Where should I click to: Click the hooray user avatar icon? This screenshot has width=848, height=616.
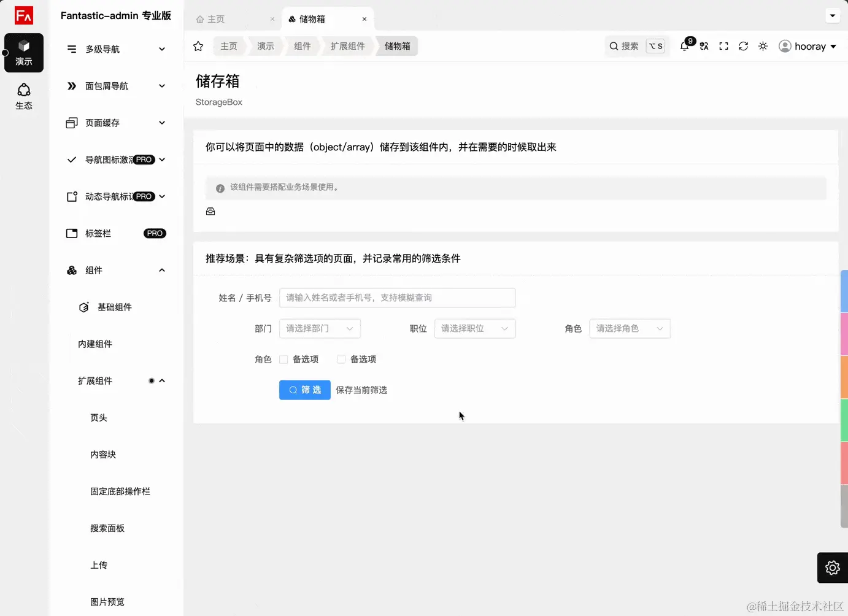click(x=785, y=46)
